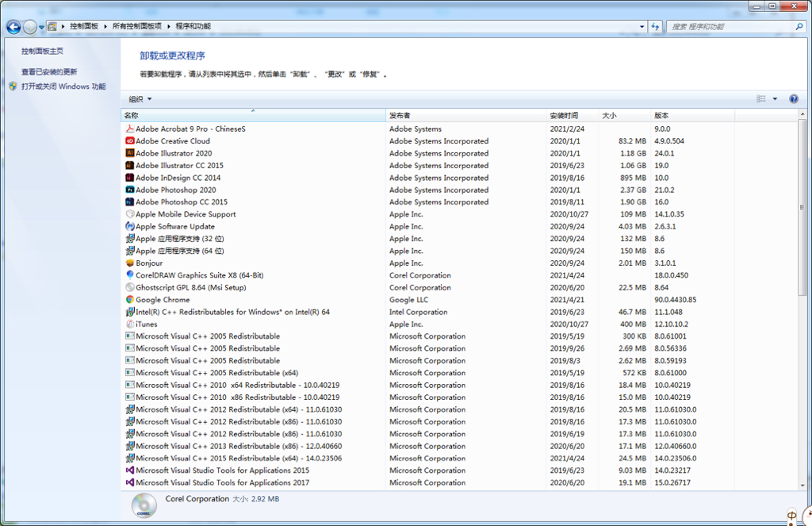Click the Google Chrome icon
Viewport: 812px width, 526px height.
tap(130, 300)
